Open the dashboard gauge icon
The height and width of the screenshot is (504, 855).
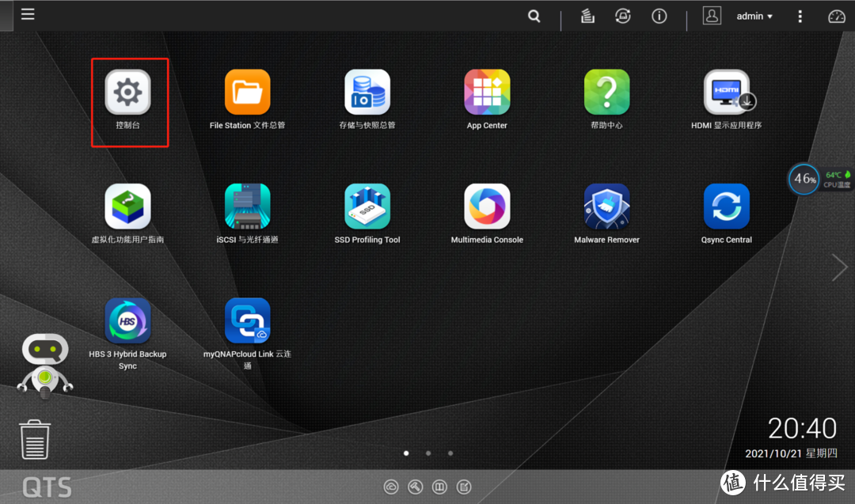point(837,17)
